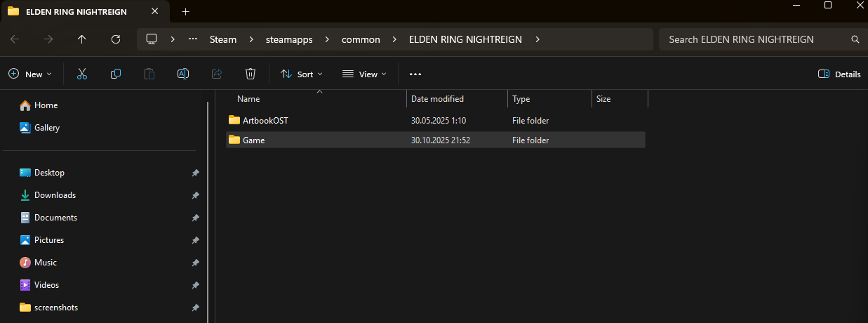
Task: Go up one folder level
Action: click(x=82, y=39)
